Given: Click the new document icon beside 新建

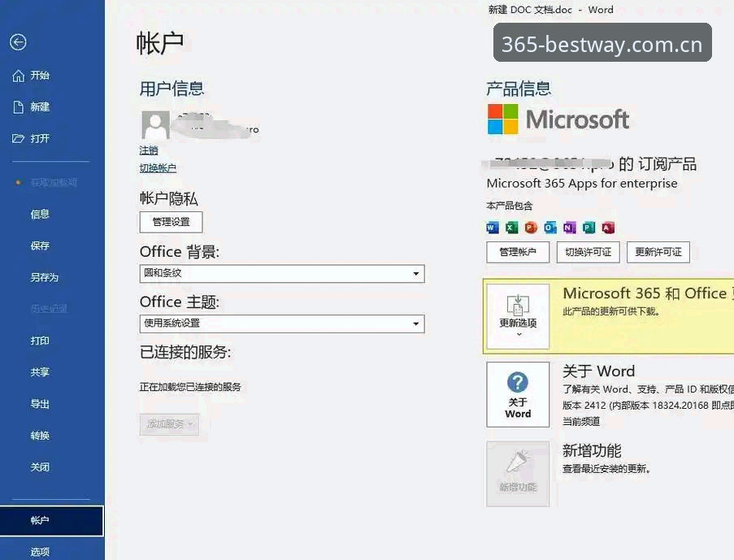Looking at the screenshot, I should 18,107.
